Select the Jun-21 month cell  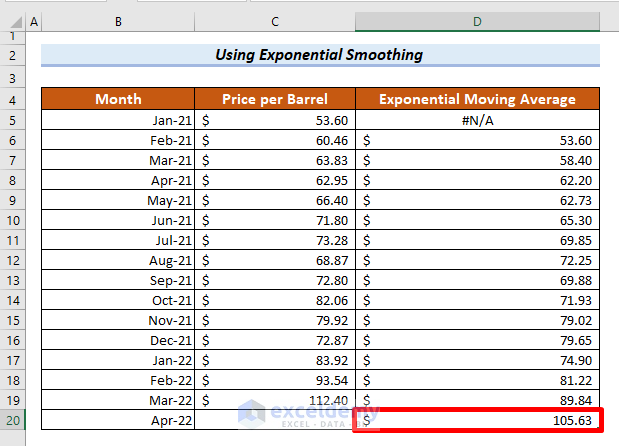pyautogui.click(x=118, y=220)
